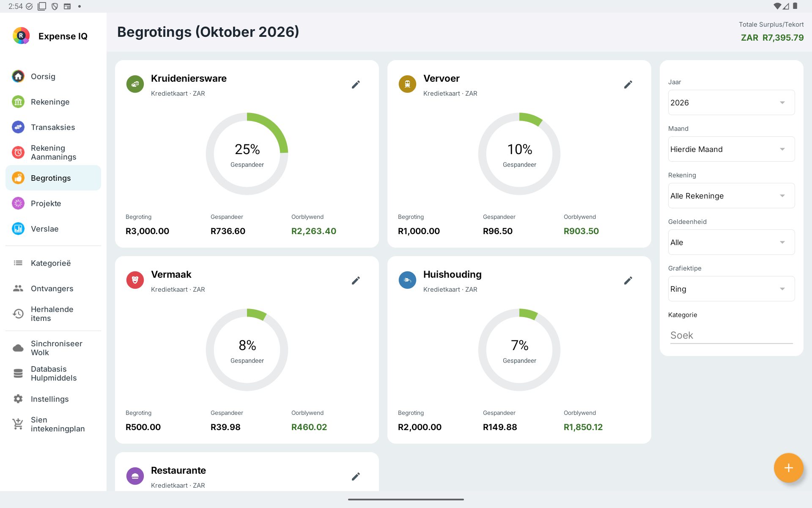The width and height of the screenshot is (812, 508).
Task: Open the Geldeenheid Alle dropdown
Action: (731, 242)
